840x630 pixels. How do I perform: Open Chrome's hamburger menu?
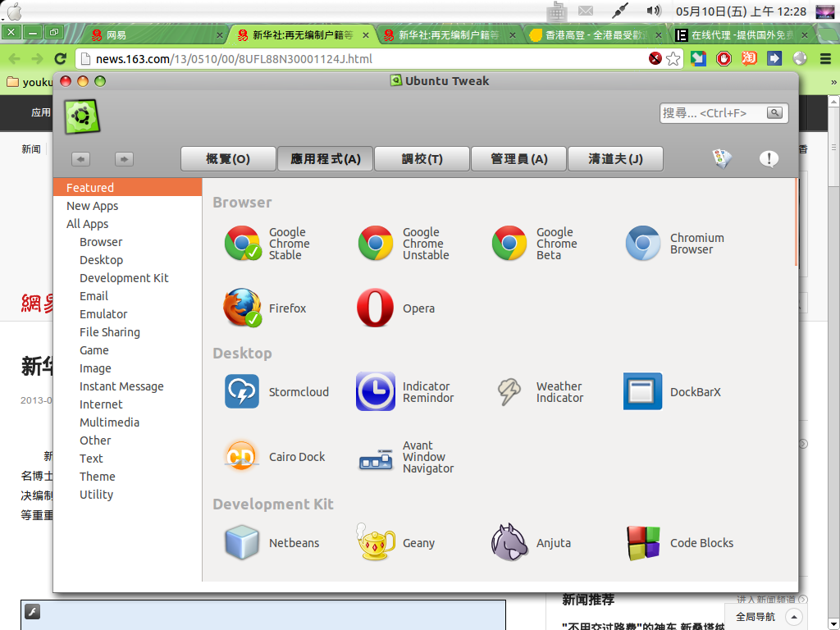tap(825, 58)
